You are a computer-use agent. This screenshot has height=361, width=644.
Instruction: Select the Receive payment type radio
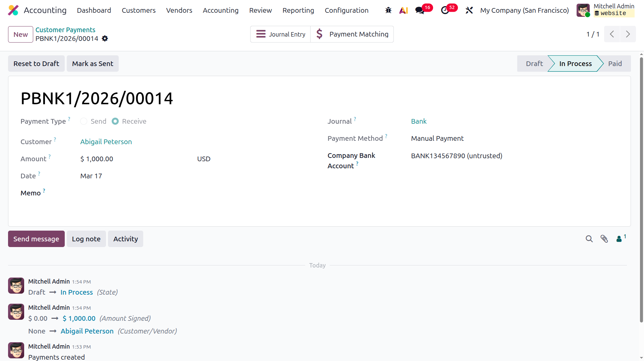coord(115,121)
